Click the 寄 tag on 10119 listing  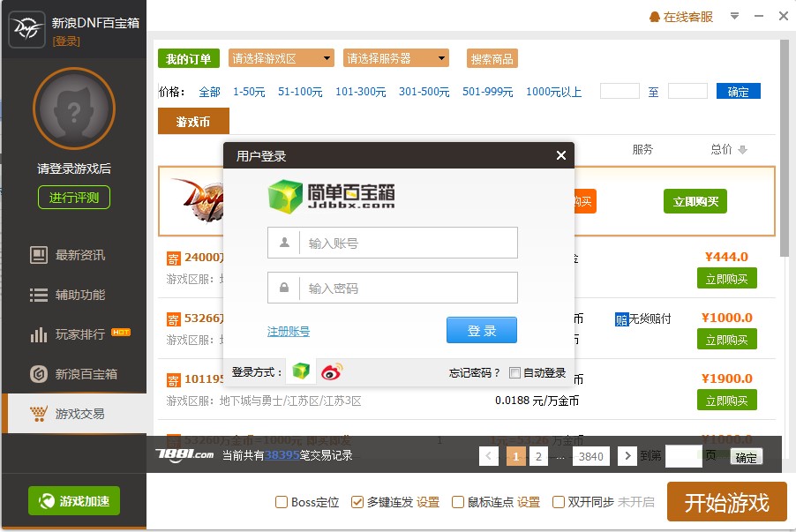(174, 380)
